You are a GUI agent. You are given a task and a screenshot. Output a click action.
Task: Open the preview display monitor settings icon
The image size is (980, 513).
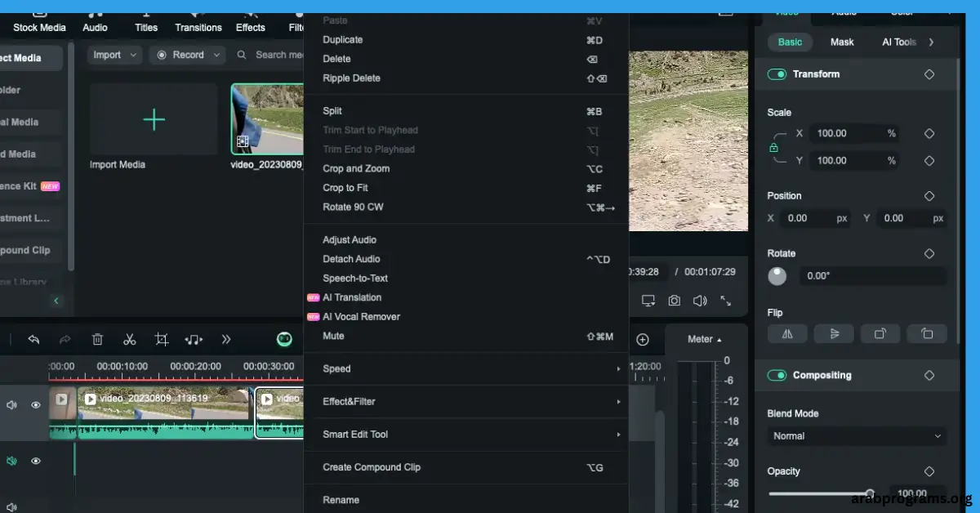point(648,301)
